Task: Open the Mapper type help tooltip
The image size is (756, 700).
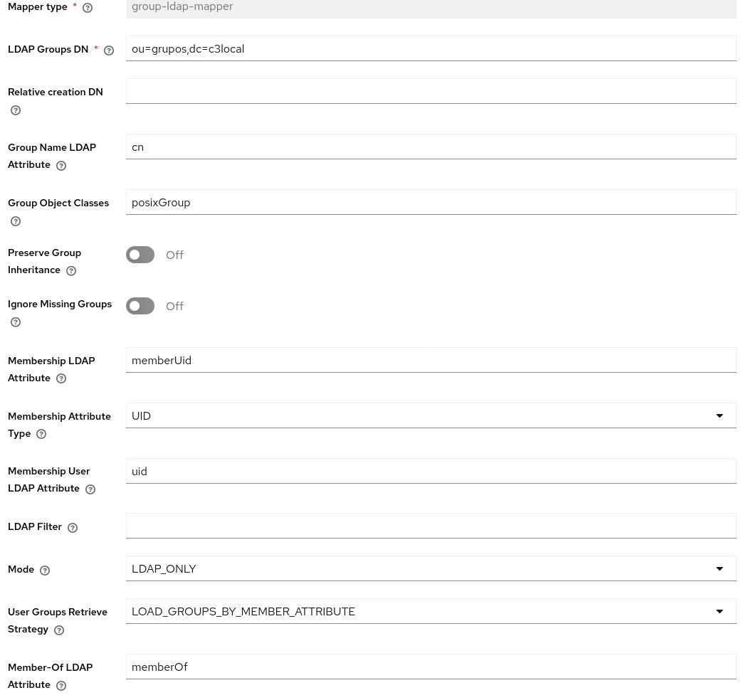Action: point(87,8)
